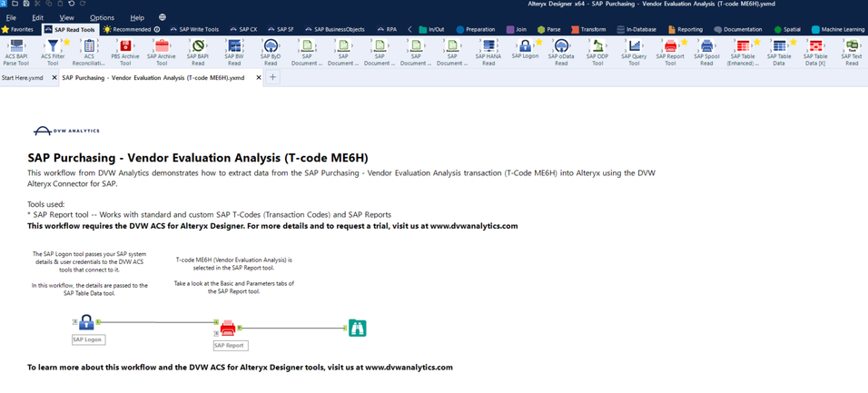Switch to the Preparation tool category
The image size is (868, 393).
click(x=476, y=29)
